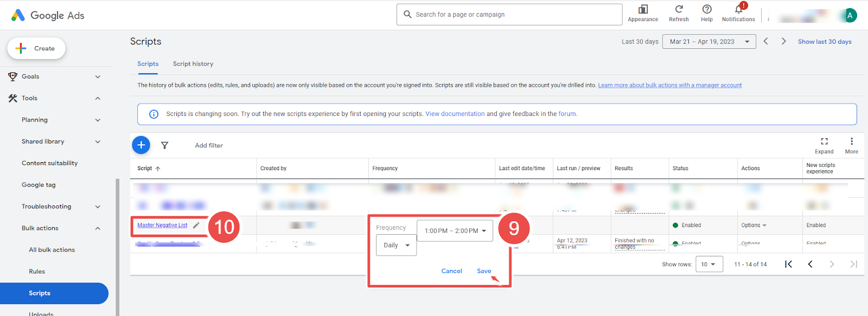Screen dimensions: 868x316
Task: Click the Status column header
Action: [680, 169]
